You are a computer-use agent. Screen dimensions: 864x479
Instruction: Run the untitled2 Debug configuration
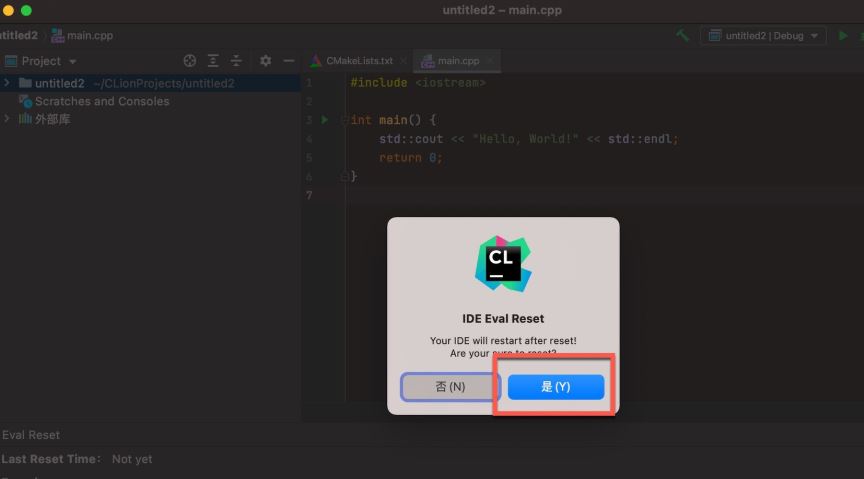tap(843, 35)
